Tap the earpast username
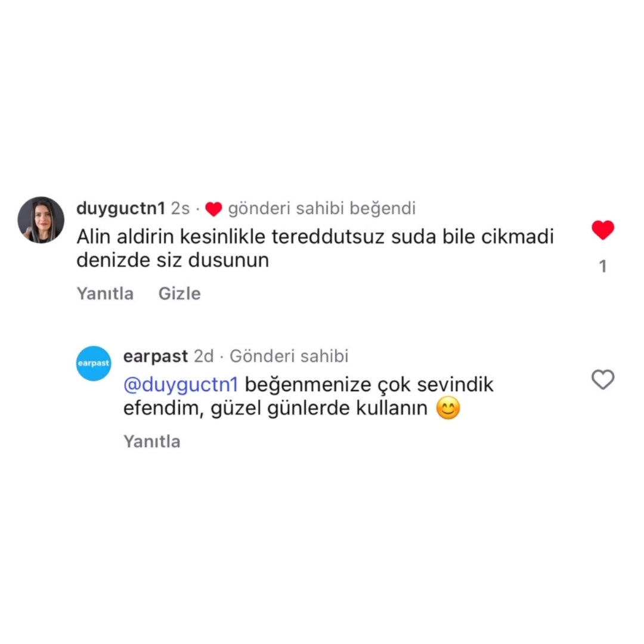644x644 pixels. click(156, 356)
